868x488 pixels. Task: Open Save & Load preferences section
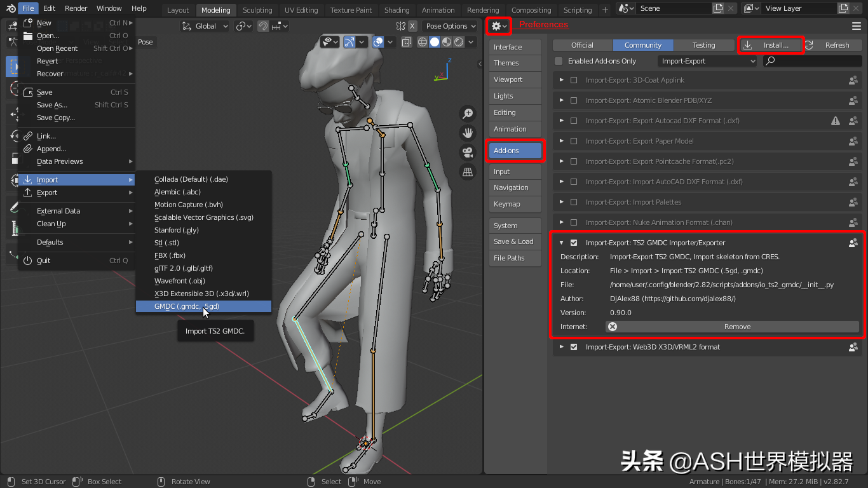(515, 241)
